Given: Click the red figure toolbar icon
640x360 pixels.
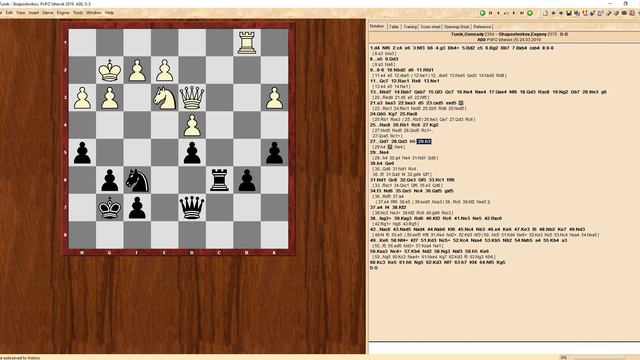Looking at the screenshot, I should 585,13.
